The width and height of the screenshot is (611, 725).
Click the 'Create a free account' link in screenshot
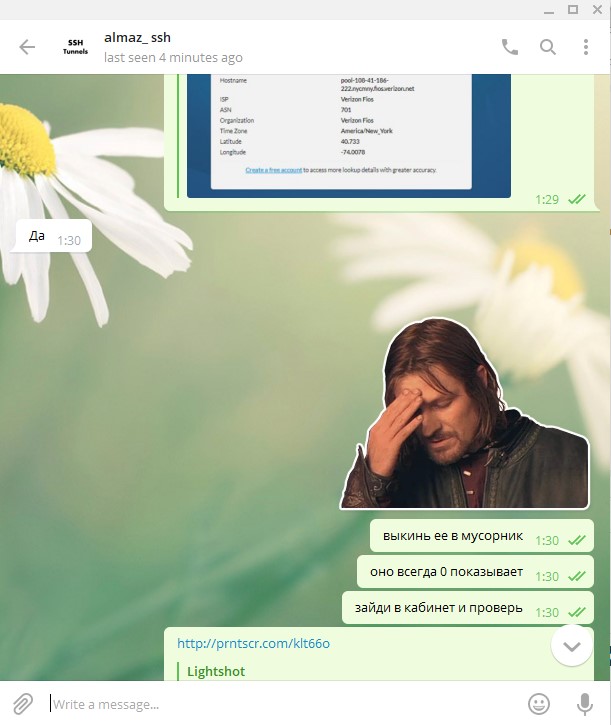point(273,170)
